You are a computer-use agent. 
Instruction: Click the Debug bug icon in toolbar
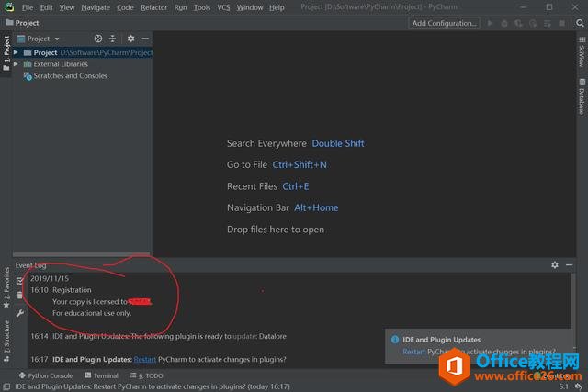click(504, 23)
